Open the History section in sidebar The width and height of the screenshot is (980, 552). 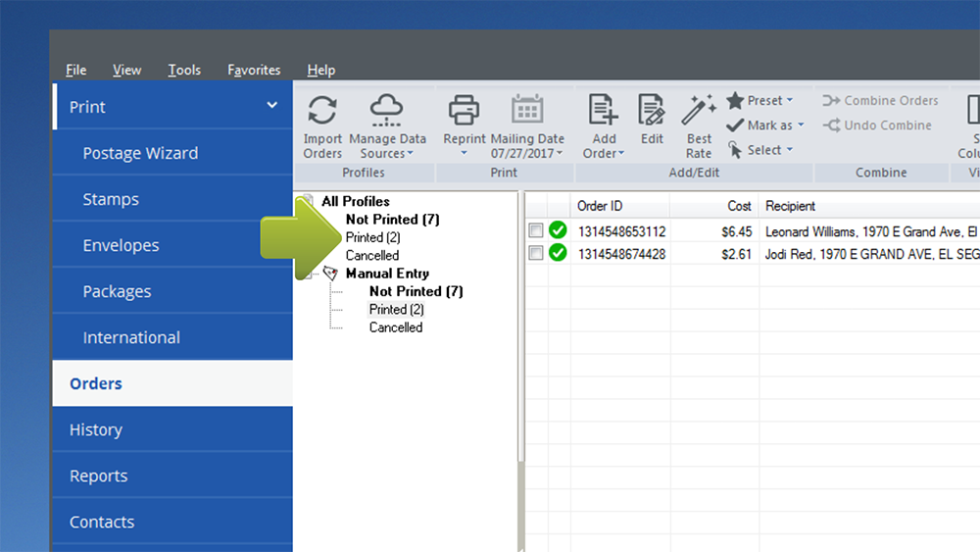(x=96, y=429)
